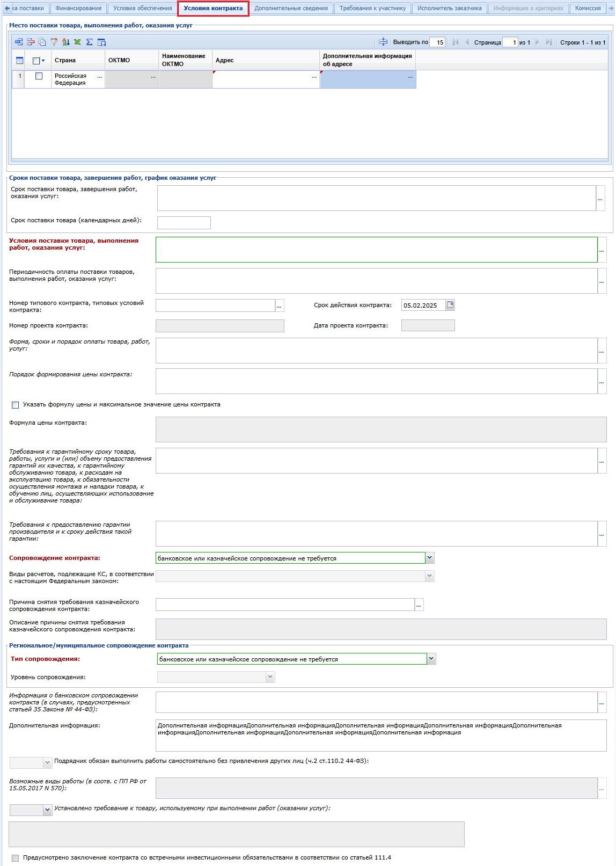Open ellipsis editor for 'Требования к предоставлению гарантии производителя'
The image size is (616, 866).
click(602, 534)
